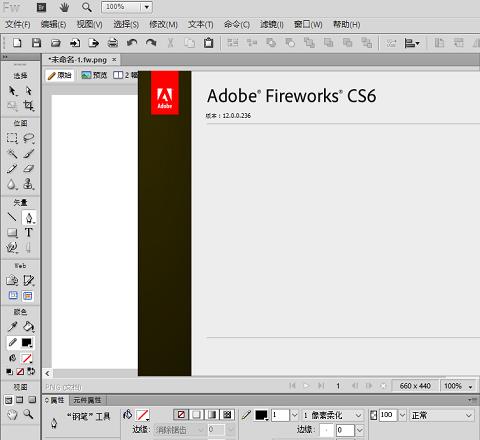
Task: Expand the blend mode 正常 dropdown
Action: pyautogui.click(x=441, y=415)
